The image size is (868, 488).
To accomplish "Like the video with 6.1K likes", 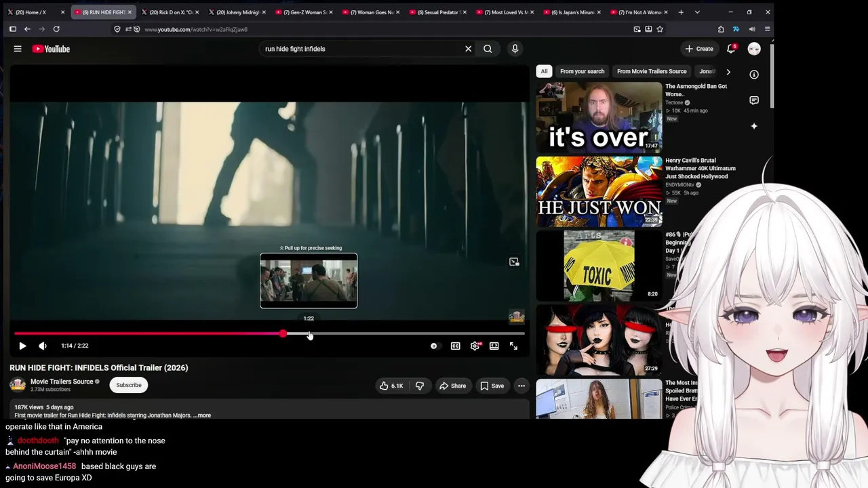I will (391, 386).
